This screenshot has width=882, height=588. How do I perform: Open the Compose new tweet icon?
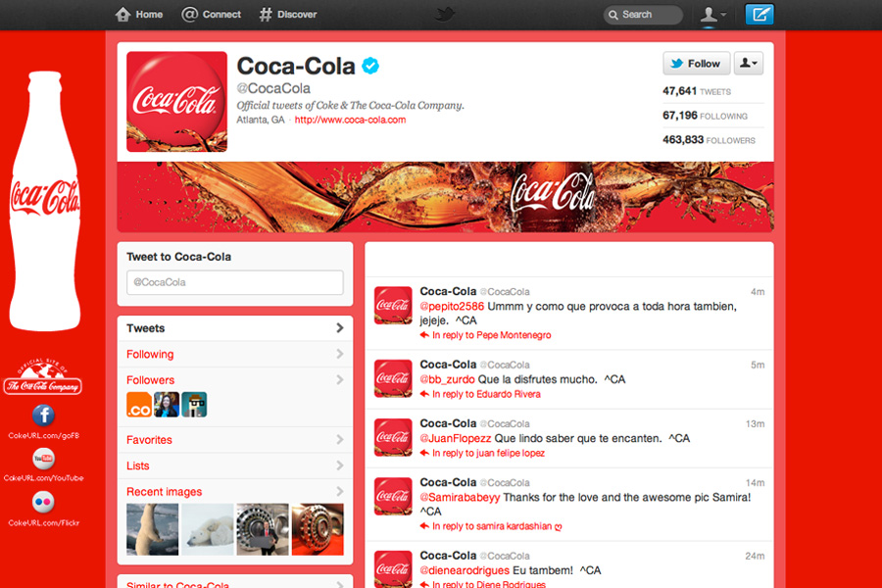click(x=761, y=15)
